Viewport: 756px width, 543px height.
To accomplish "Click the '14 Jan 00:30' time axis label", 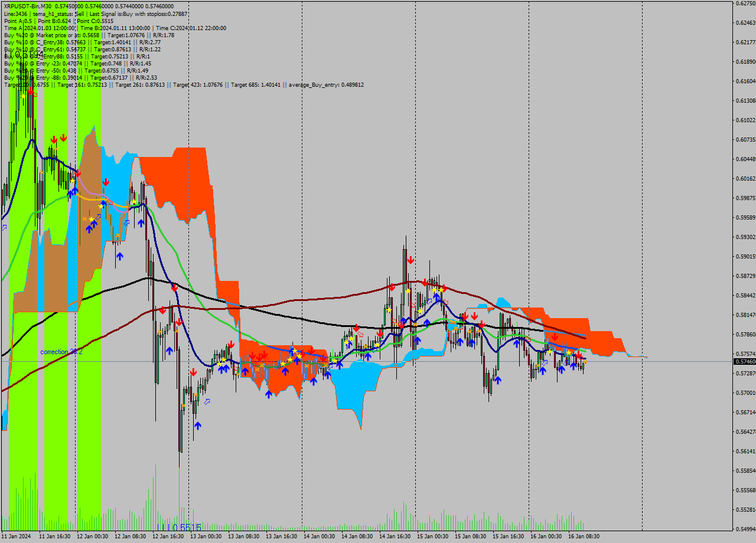I will coord(320,537).
